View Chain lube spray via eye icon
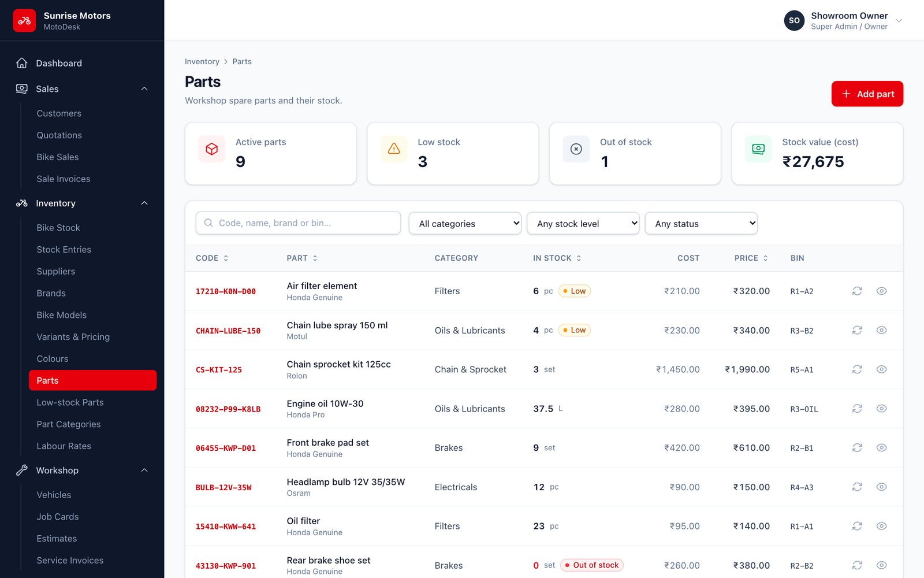924x578 pixels. (x=881, y=330)
